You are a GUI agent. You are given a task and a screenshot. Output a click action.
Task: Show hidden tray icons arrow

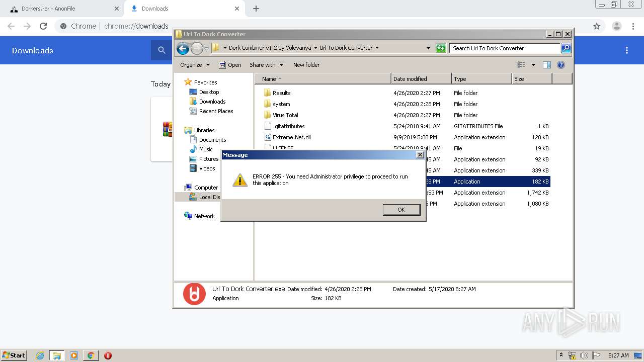[561, 355]
